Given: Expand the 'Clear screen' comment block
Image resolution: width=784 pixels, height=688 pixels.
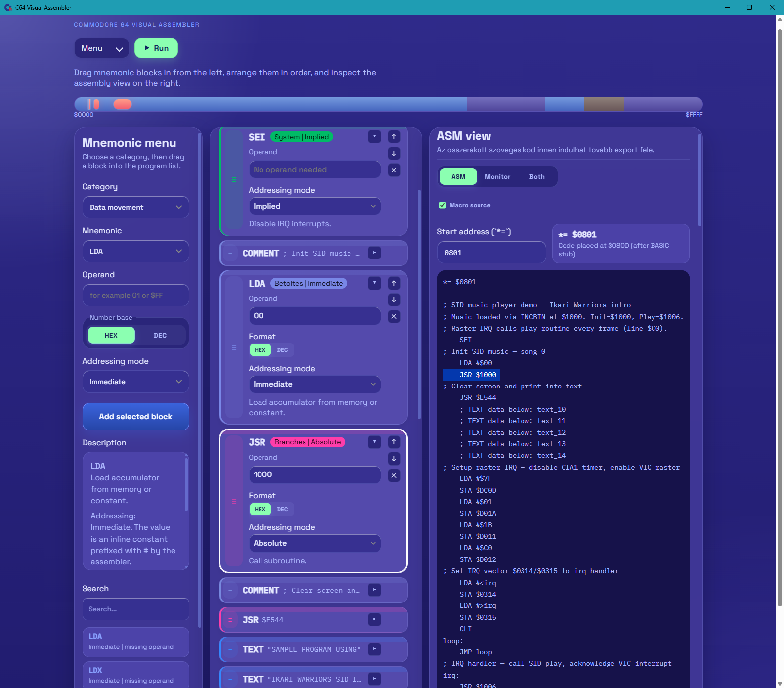Looking at the screenshot, I should pyautogui.click(x=374, y=590).
